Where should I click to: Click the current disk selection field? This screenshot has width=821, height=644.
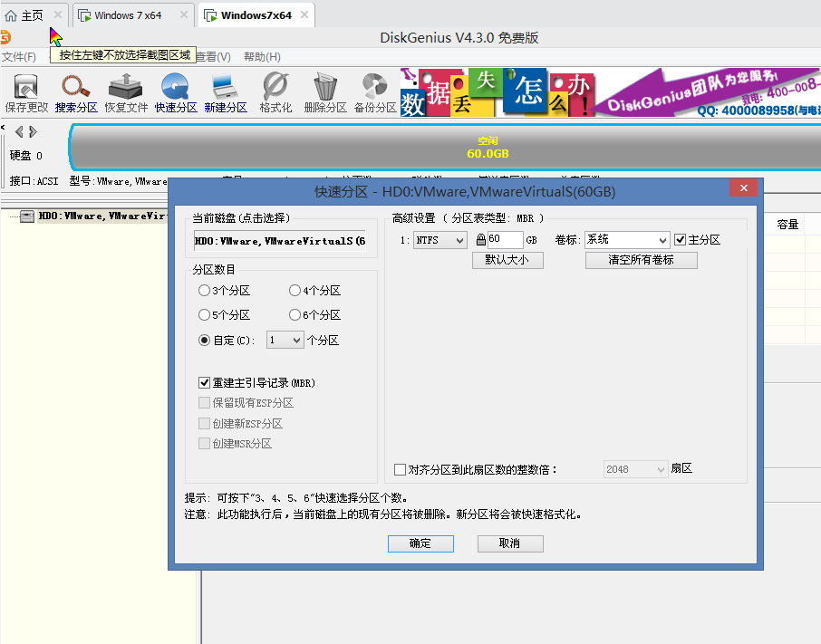(280, 241)
